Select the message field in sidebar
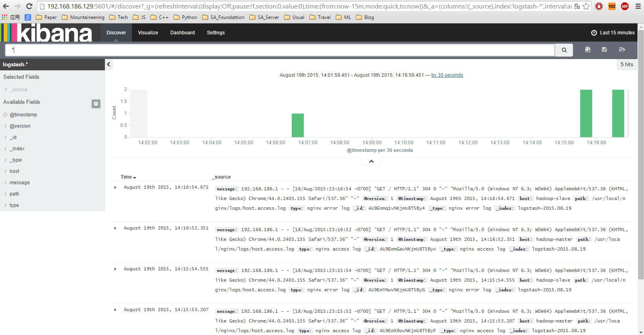The width and height of the screenshot is (644, 335). (x=20, y=183)
